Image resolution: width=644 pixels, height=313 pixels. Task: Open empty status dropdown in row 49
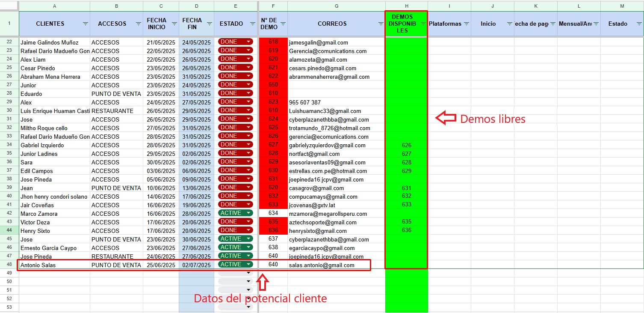point(248,273)
